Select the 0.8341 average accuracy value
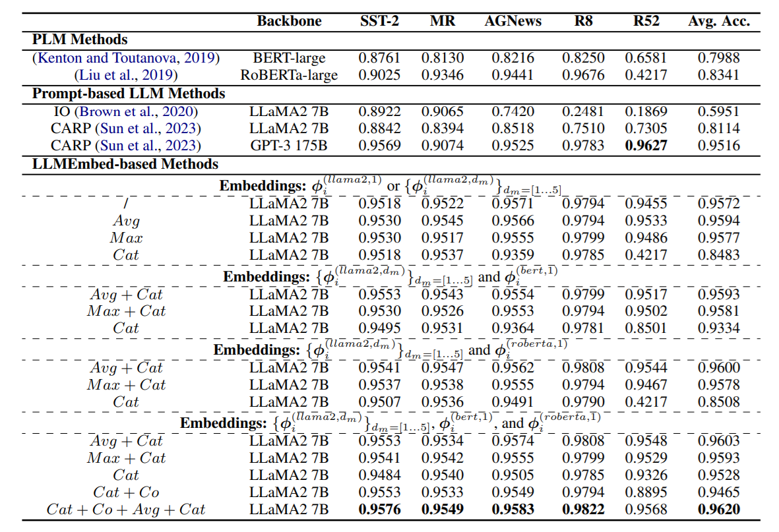Viewport: 779px width, 532px height. (x=719, y=75)
